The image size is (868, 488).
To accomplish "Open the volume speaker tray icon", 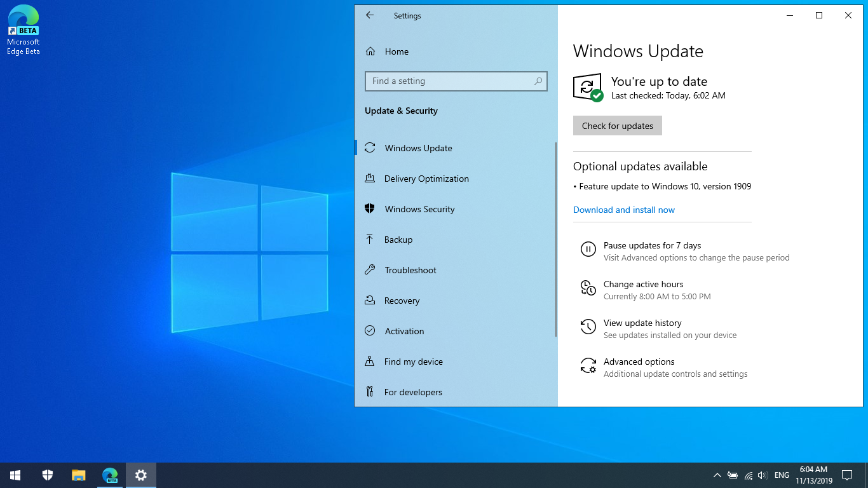I will tap(763, 475).
